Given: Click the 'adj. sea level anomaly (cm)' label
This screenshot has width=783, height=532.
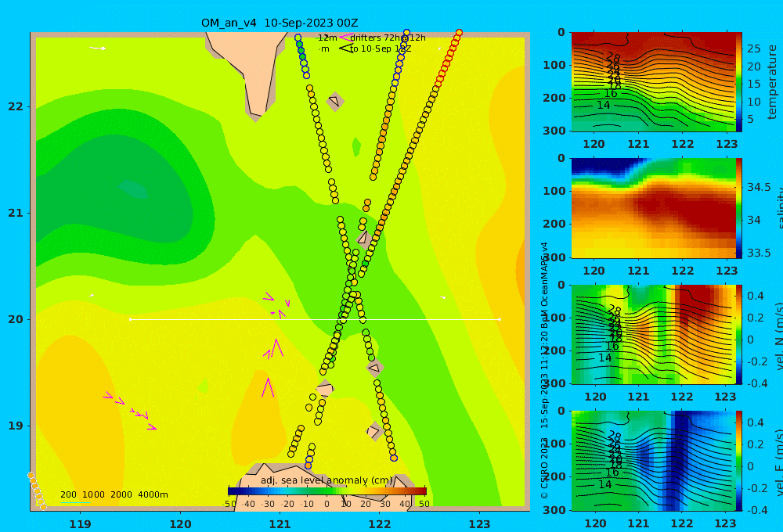Looking at the screenshot, I should (327, 480).
